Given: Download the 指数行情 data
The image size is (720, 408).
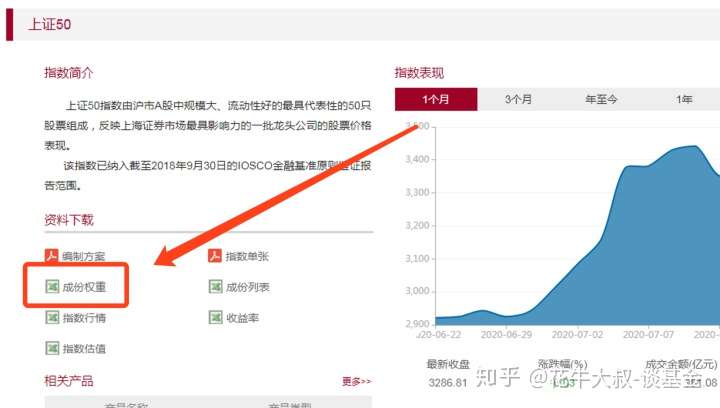Looking at the screenshot, I should click(84, 318).
